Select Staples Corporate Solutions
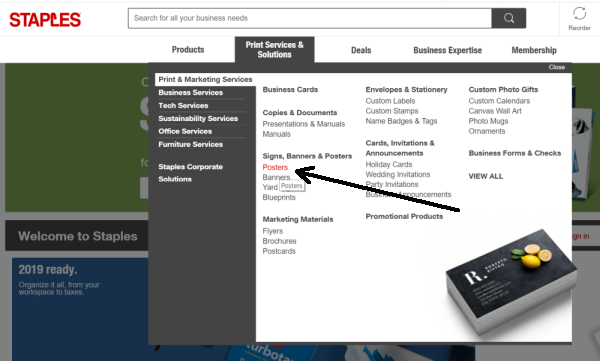Viewport: 600px width, 361px height. pyautogui.click(x=191, y=173)
